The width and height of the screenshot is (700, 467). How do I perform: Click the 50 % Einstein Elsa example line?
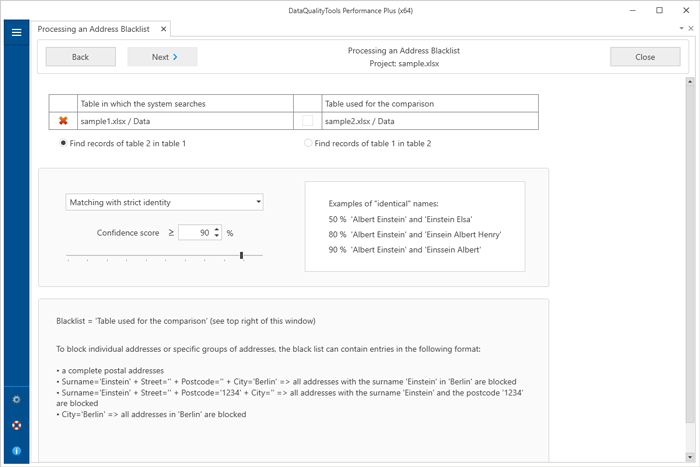(x=400, y=219)
